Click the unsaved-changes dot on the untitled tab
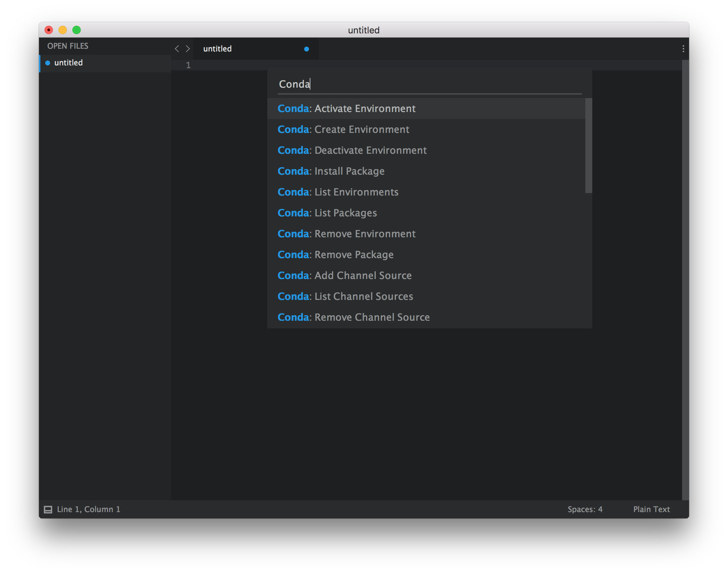 pos(306,49)
